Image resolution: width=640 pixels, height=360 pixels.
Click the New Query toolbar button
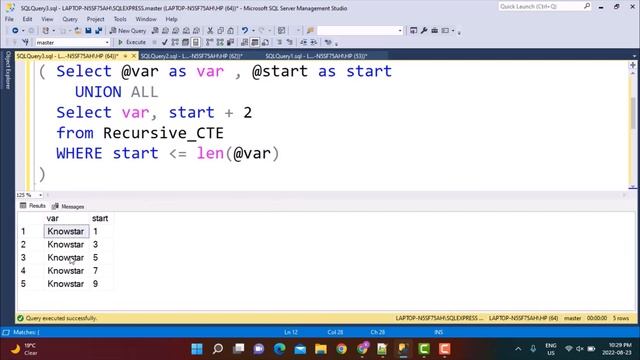(x=128, y=31)
